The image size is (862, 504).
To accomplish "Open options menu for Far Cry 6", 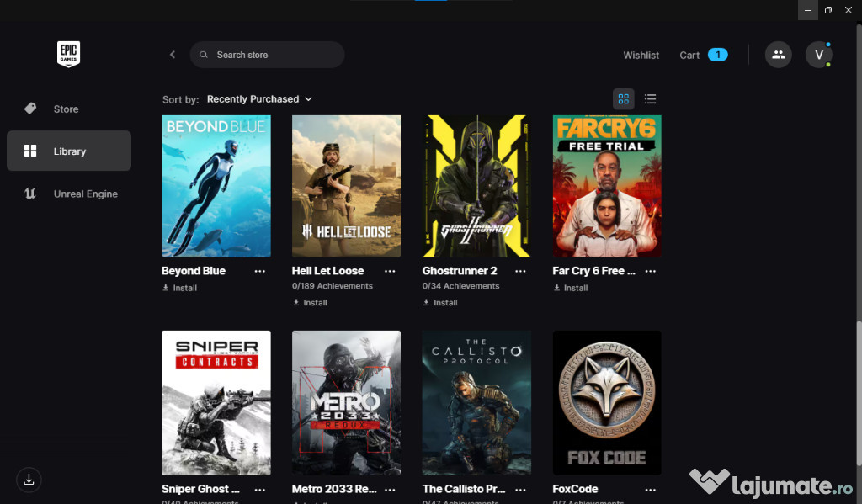I will (651, 271).
